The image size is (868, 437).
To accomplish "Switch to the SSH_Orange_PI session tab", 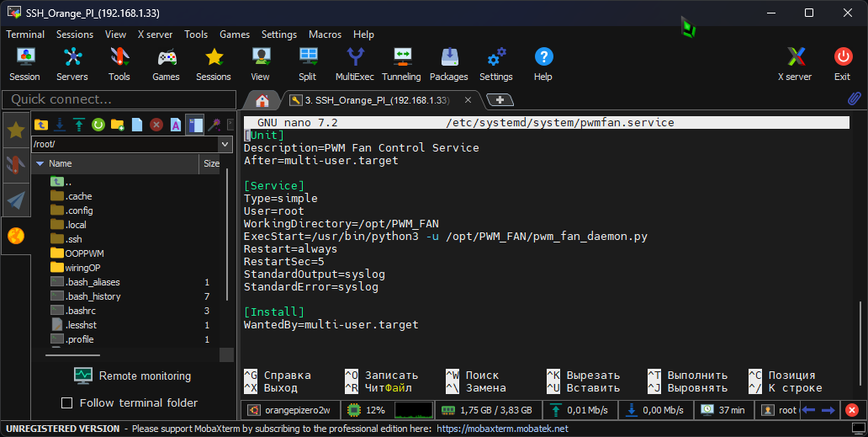I will tap(377, 100).
